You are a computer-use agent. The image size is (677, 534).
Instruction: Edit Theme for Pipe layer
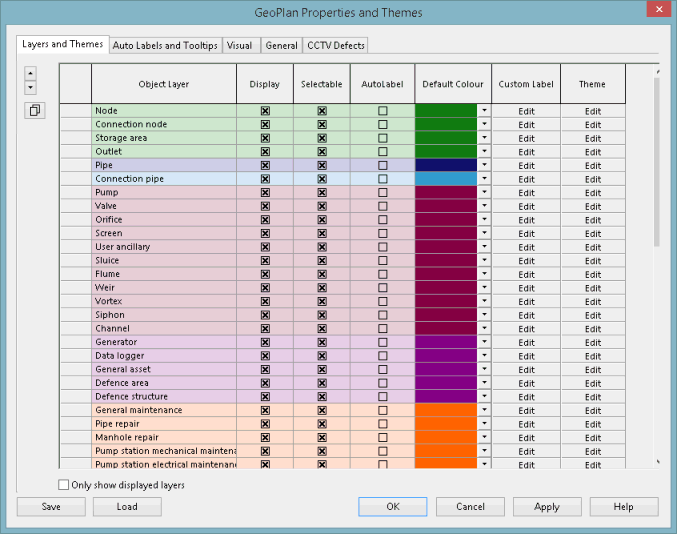coord(593,166)
